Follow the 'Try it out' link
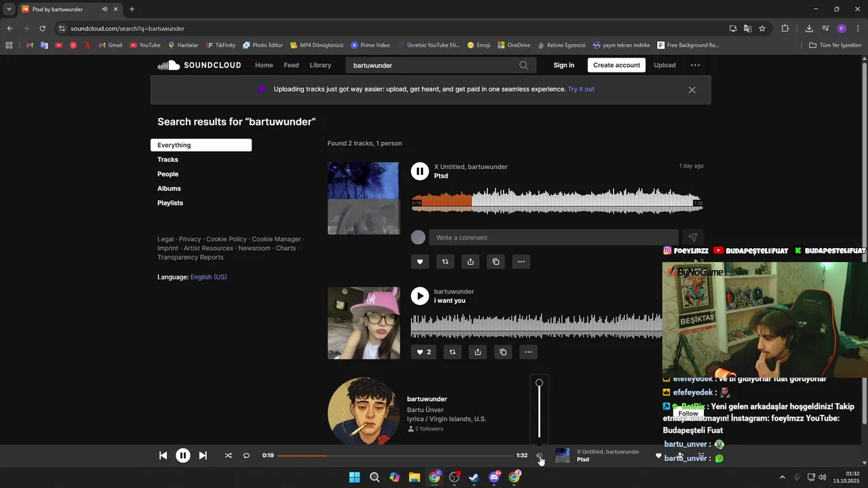868x488 pixels. pos(581,89)
